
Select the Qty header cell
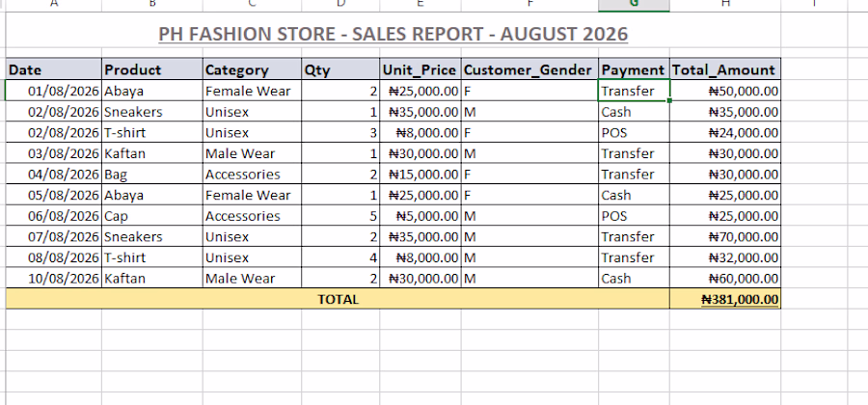[x=340, y=69]
